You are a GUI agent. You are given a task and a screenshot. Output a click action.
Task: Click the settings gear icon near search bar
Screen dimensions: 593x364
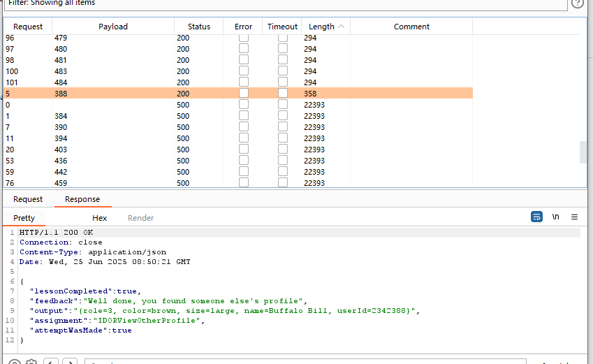(31, 362)
